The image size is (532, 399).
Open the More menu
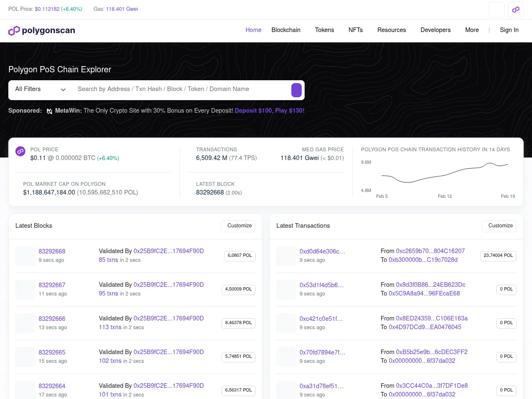tap(472, 30)
